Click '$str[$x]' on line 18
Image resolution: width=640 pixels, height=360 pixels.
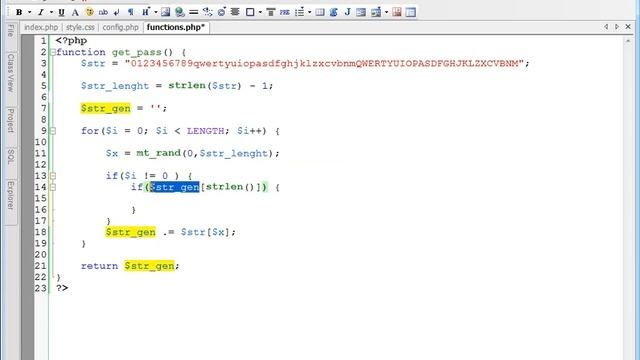coord(206,232)
